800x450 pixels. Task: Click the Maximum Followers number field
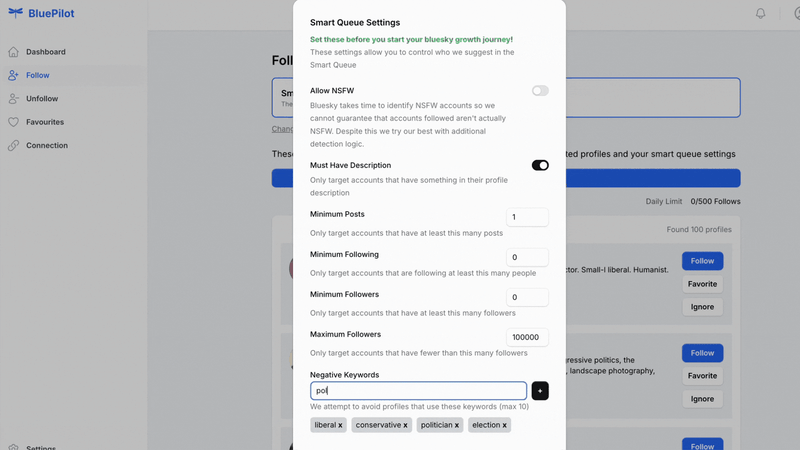(x=527, y=337)
